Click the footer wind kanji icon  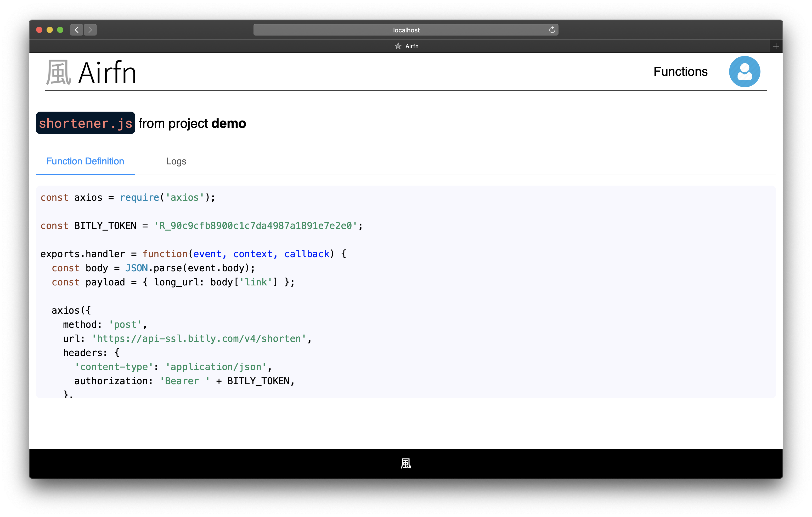(405, 464)
